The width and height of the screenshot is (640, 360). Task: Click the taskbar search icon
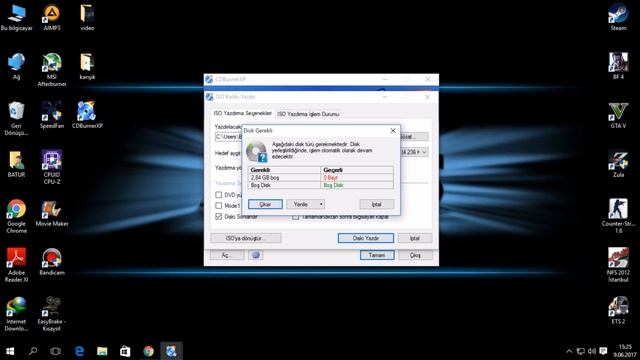[x=33, y=351]
